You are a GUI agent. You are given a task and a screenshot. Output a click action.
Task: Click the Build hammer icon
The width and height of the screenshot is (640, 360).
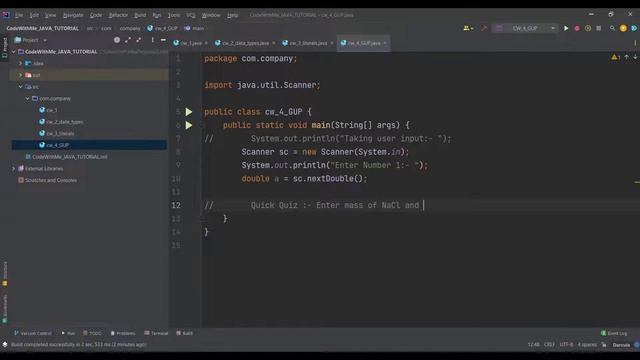coord(484,28)
